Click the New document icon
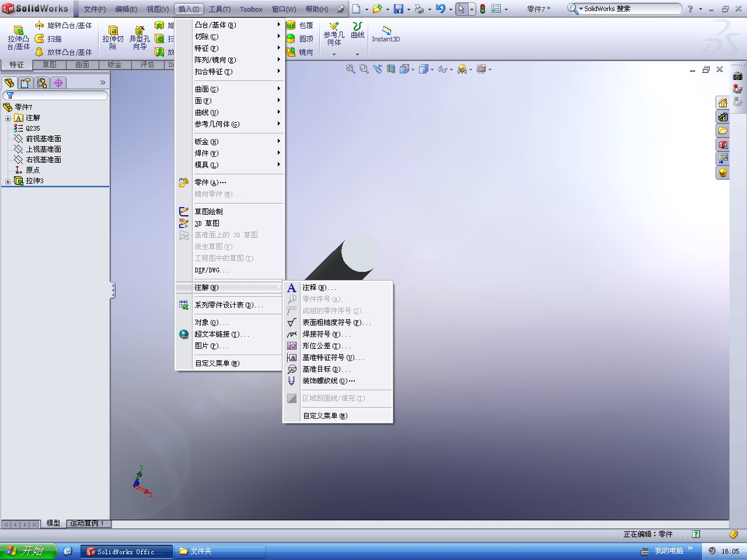Image resolution: width=747 pixels, height=560 pixels. click(x=357, y=9)
